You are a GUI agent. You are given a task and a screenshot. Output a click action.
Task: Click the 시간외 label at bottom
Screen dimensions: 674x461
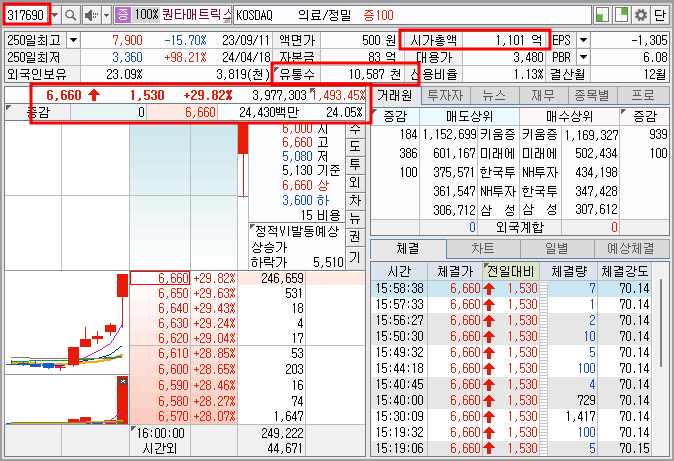coord(159,449)
